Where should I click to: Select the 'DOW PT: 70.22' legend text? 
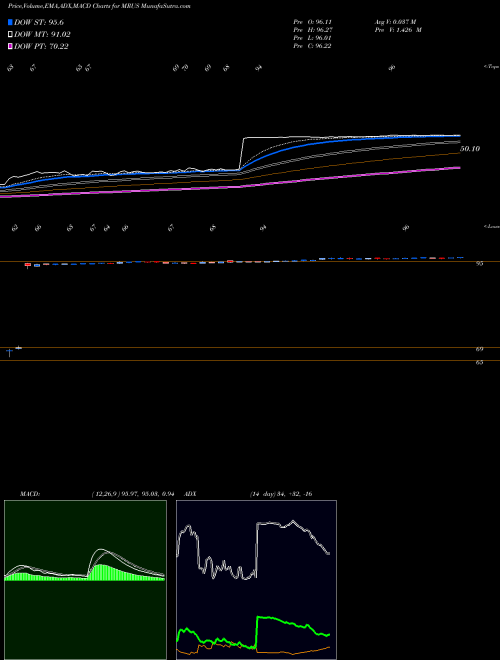[x=41, y=46]
